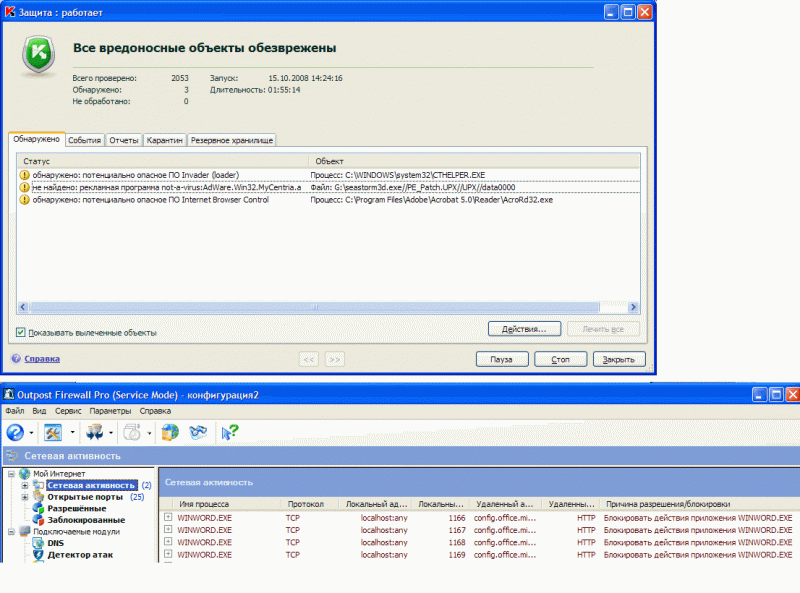800x593 pixels.
Task: Expand the WINWORD.EXE row with local port 1167
Action: pyautogui.click(x=168, y=529)
